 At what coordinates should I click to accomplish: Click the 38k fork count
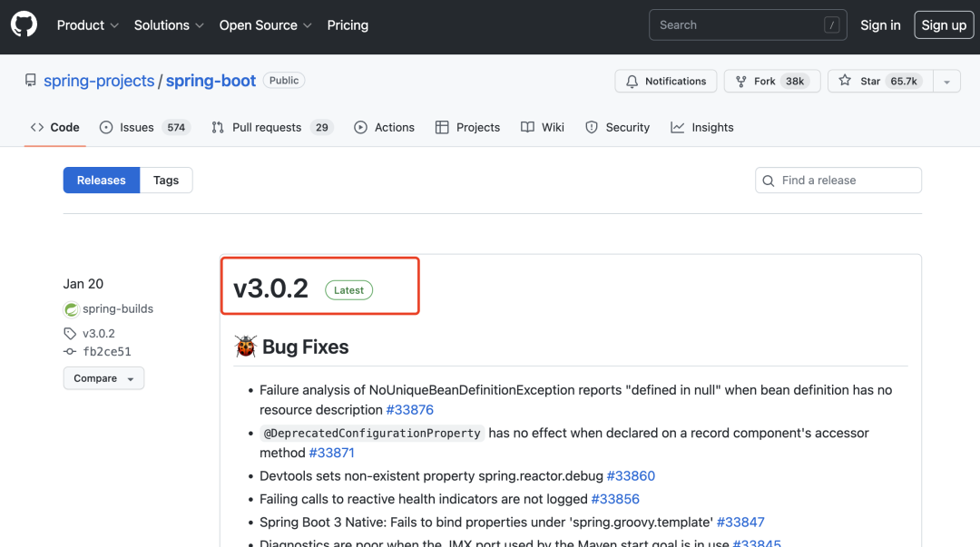pyautogui.click(x=795, y=82)
